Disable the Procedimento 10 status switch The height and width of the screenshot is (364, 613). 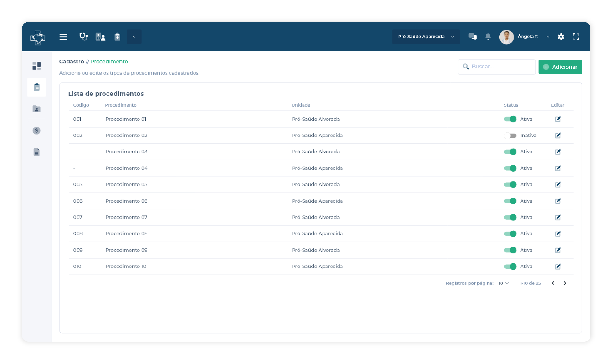[510, 266]
